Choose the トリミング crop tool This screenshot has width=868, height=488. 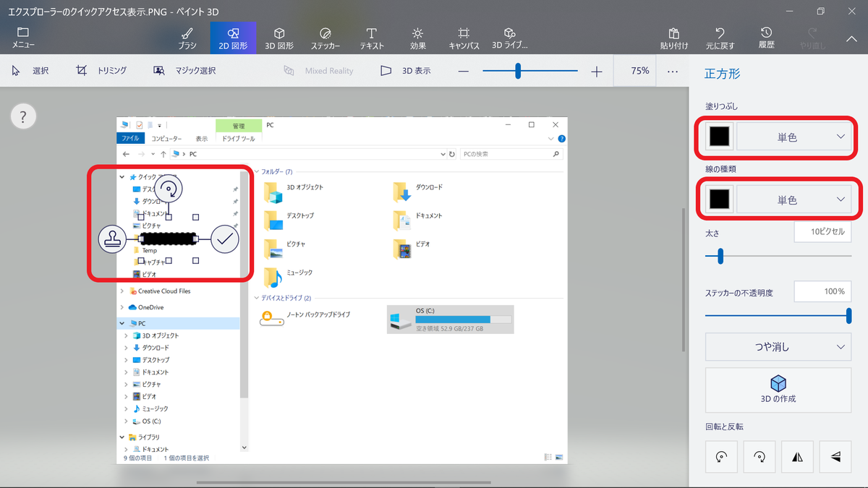(x=101, y=71)
